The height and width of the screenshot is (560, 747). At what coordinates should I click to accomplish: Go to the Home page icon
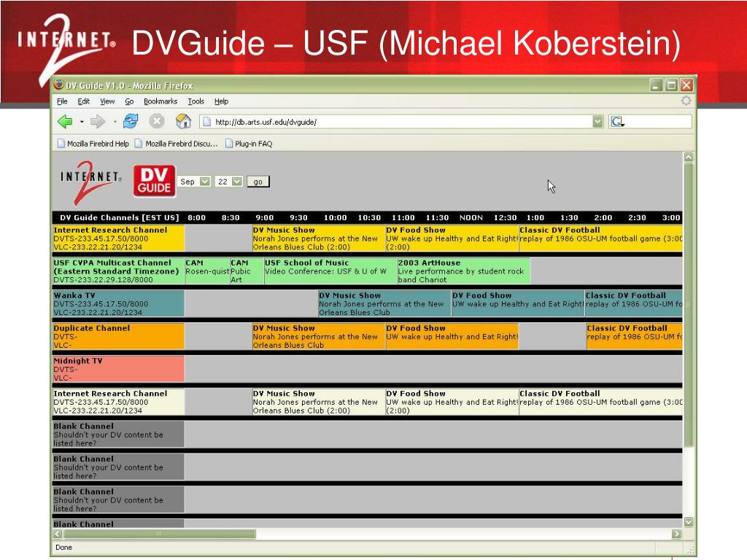point(183,122)
